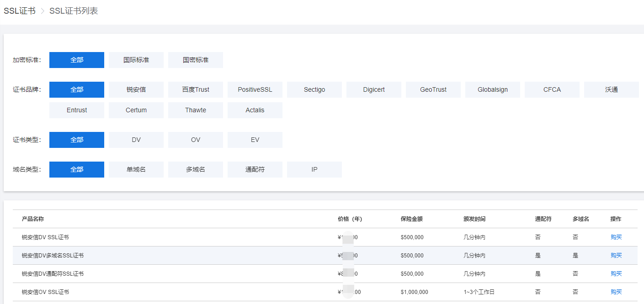644x304 pixels.
Task: Click the $1,000,000 insurance amount
Action: pyautogui.click(x=415, y=292)
